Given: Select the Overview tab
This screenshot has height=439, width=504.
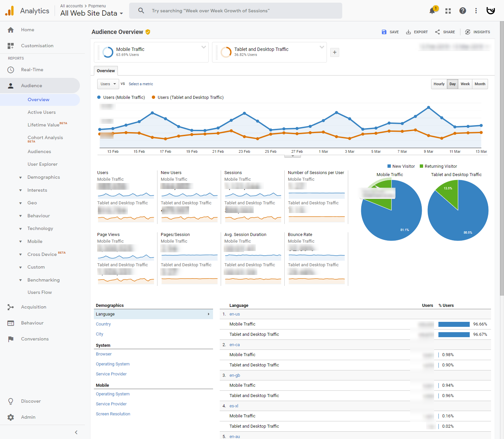Looking at the screenshot, I should [106, 71].
